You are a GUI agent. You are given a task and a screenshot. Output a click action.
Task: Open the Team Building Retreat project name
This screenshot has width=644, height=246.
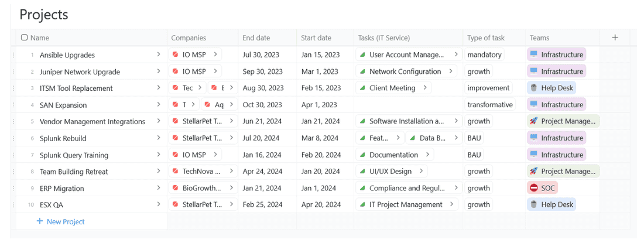click(x=74, y=172)
